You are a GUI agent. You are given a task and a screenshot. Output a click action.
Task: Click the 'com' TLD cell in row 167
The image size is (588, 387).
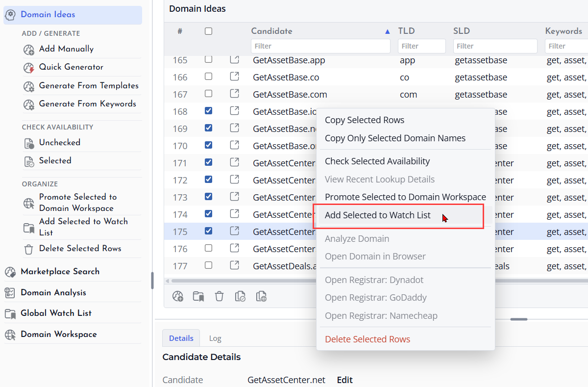tap(409, 94)
